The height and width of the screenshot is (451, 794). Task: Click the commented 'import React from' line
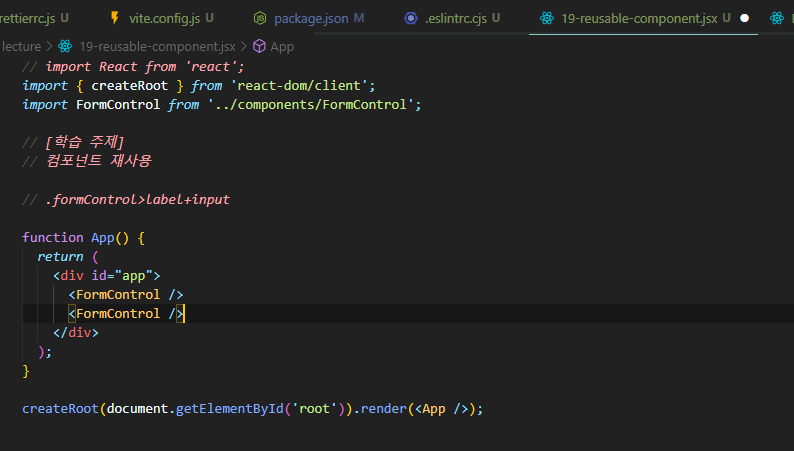tap(134, 66)
